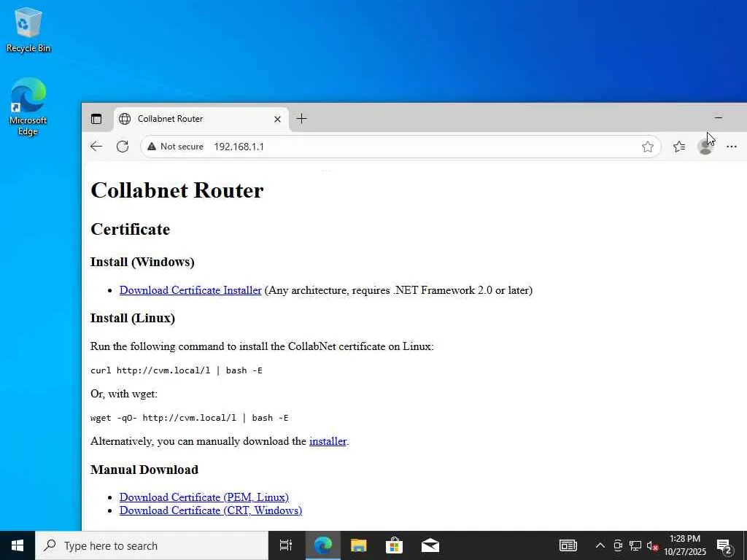Minimize the Edge browser window

[x=719, y=117]
